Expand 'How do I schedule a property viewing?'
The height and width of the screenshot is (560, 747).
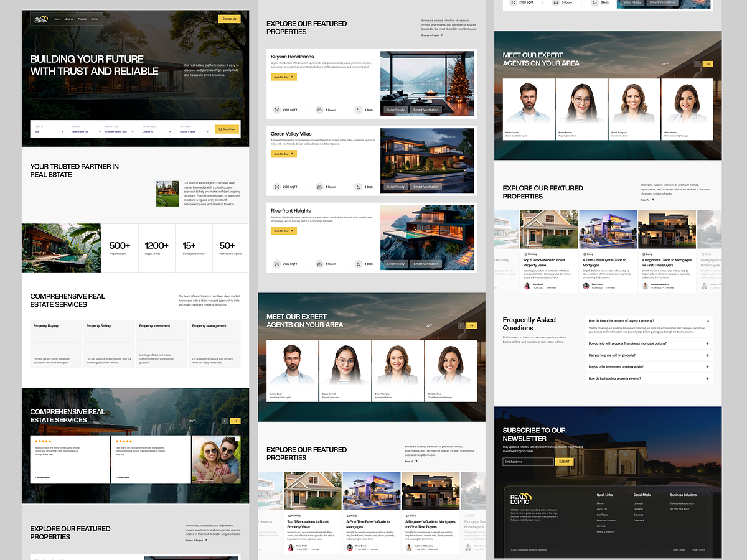point(649,378)
